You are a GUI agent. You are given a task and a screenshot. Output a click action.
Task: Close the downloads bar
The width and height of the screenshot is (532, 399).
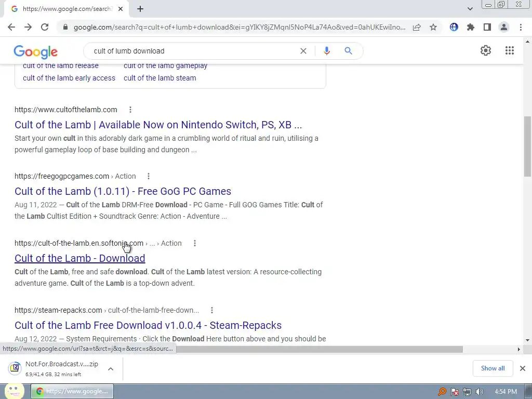[523, 368]
